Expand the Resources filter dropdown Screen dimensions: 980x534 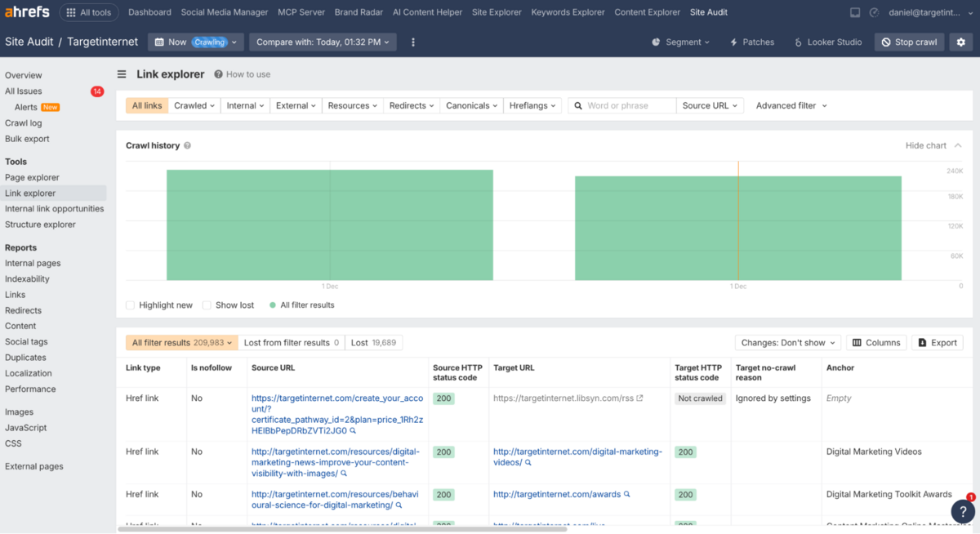coord(353,105)
